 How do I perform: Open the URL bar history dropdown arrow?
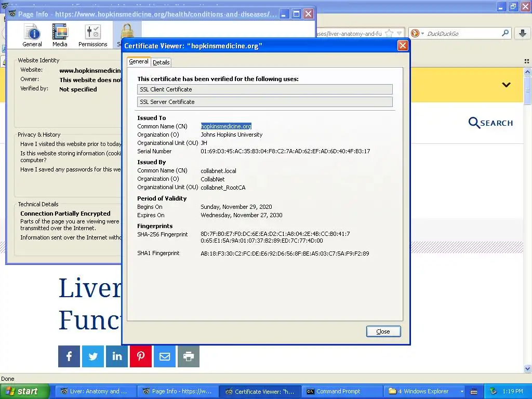pos(400,33)
